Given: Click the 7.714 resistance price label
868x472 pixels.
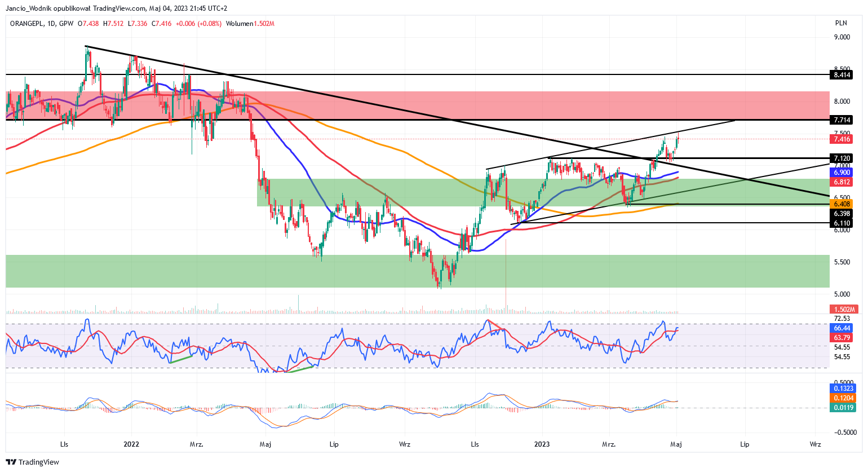Looking at the screenshot, I should pos(842,120).
